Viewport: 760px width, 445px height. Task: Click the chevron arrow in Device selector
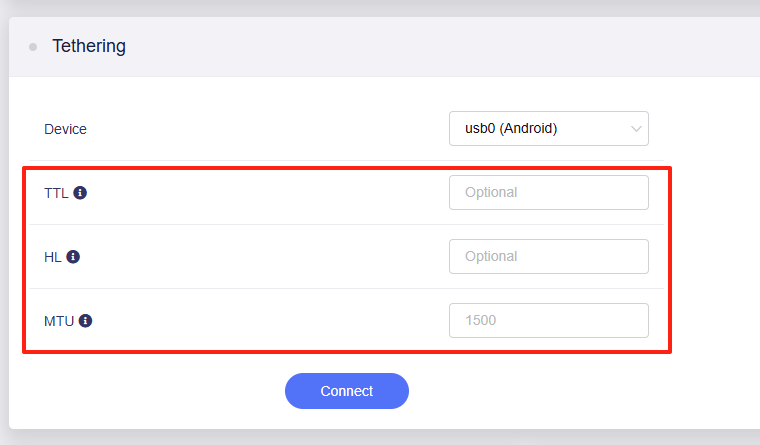coord(636,129)
